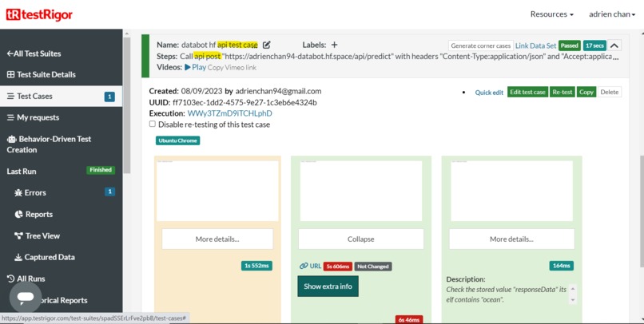Click the Finished status badge
This screenshot has width=644, height=324.
pyautogui.click(x=101, y=170)
